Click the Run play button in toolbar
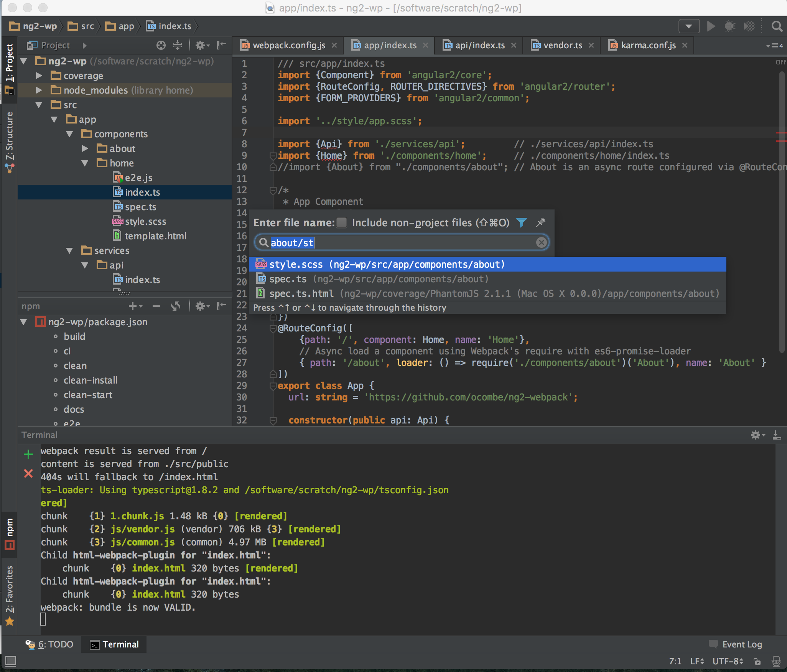 pos(711,26)
